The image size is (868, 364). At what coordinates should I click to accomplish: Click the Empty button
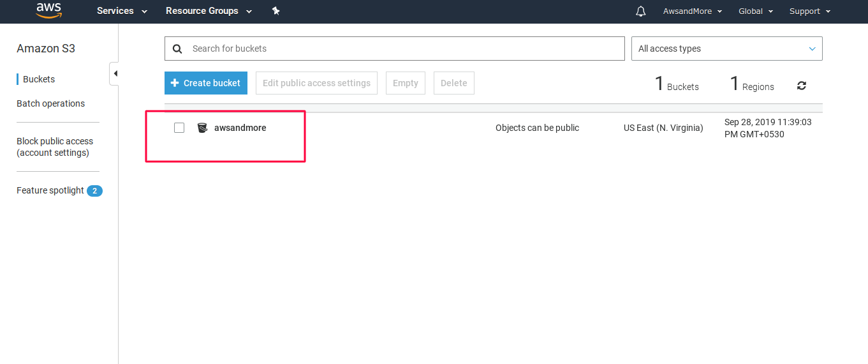tap(406, 83)
